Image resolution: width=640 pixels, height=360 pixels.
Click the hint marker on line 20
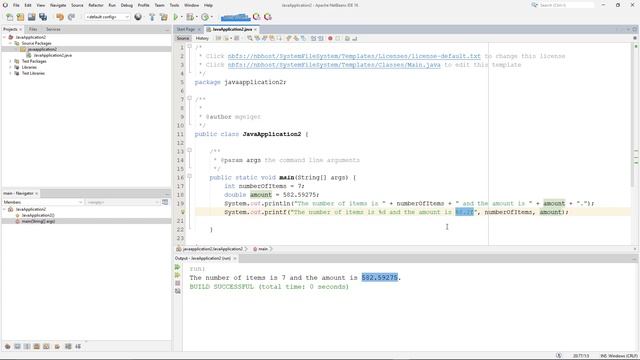182,212
